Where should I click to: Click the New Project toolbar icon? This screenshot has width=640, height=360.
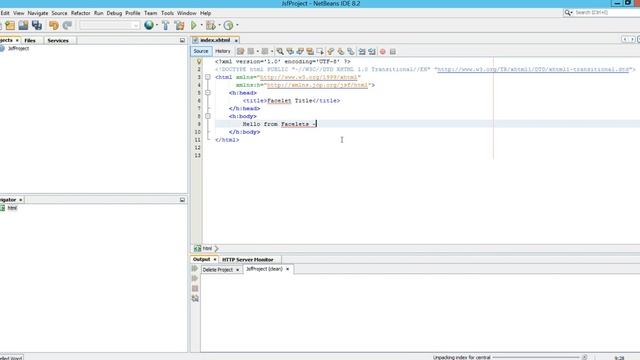tap(10, 25)
